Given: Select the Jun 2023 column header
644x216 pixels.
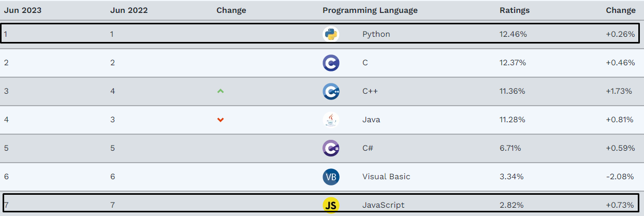Looking at the screenshot, I should click(x=23, y=10).
